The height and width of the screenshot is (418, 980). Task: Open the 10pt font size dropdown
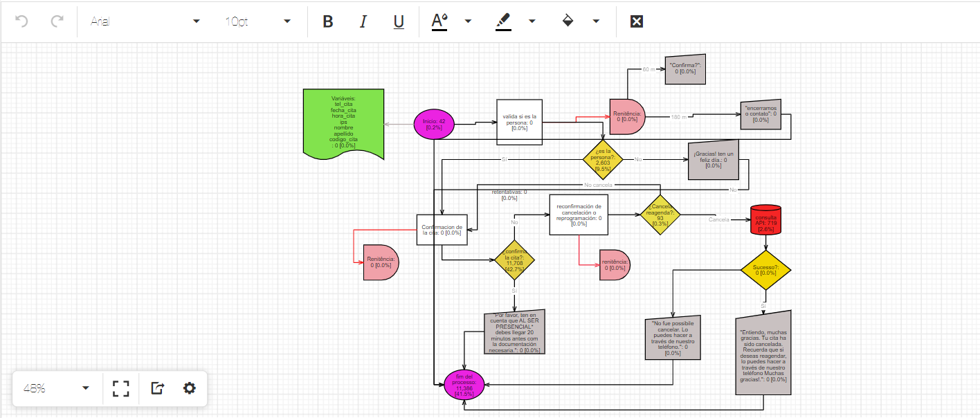coord(257,21)
